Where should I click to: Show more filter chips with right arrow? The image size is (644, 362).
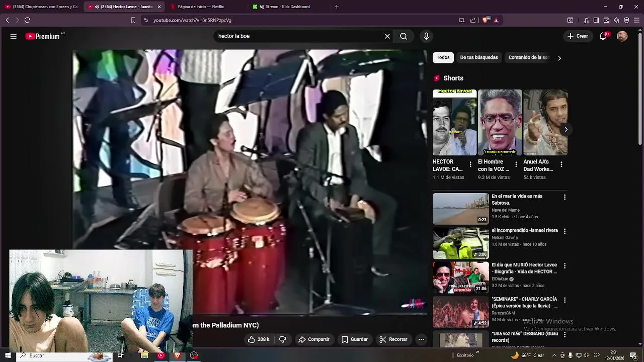point(559,58)
